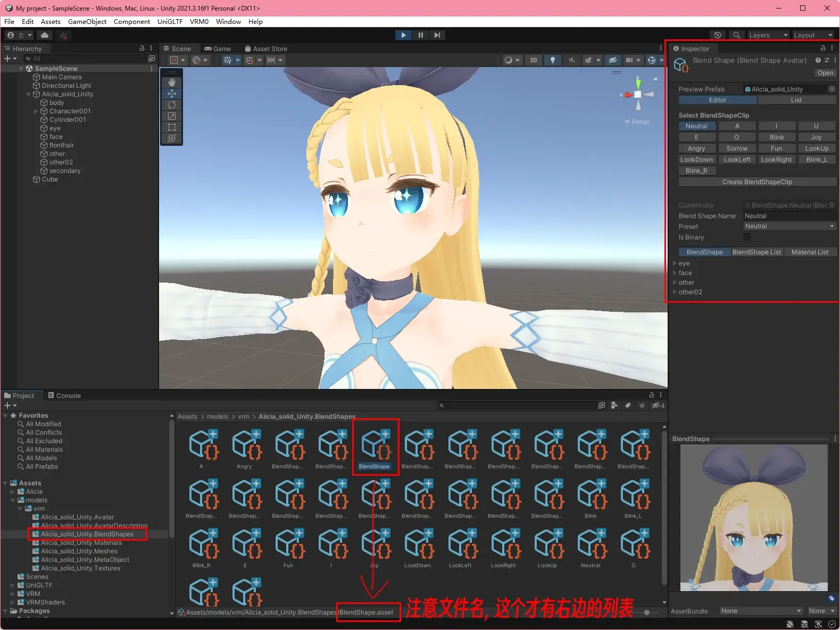
Task: Select the Rotate tool
Action: (x=172, y=105)
